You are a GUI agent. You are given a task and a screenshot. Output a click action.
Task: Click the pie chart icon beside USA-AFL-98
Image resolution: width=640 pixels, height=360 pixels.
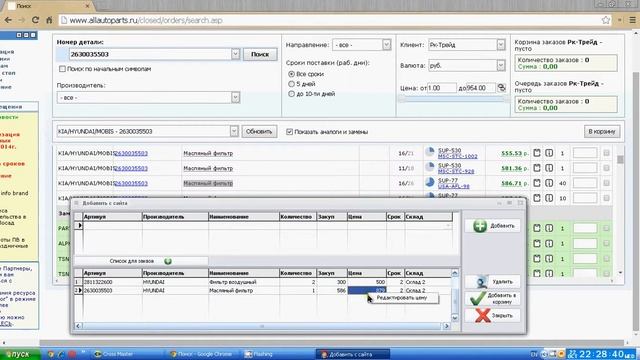(x=430, y=182)
